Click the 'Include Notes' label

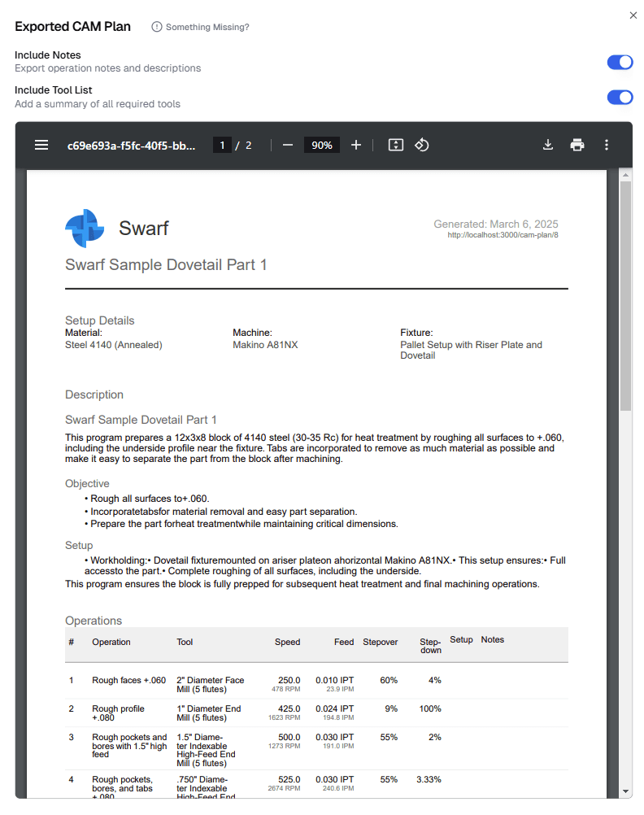(x=48, y=55)
